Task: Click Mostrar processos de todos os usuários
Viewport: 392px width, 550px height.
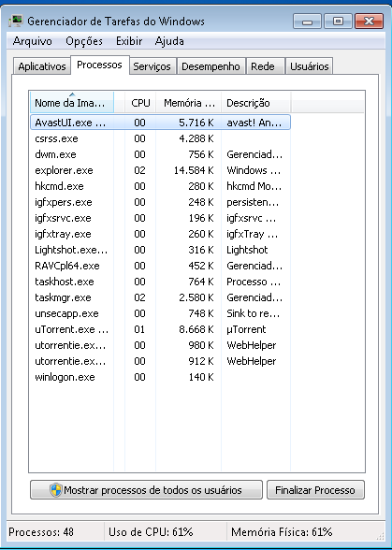Action: pos(146,490)
